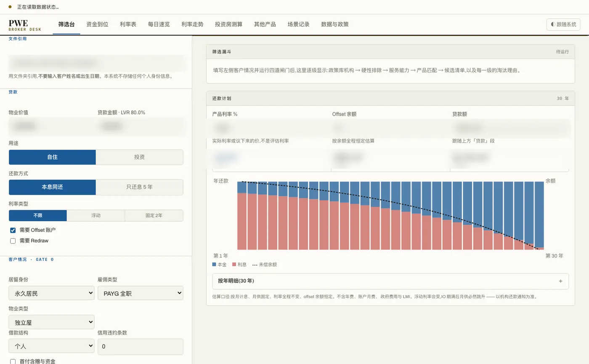Click the 跟随系统 theme button
The height and width of the screenshot is (364, 589).
[563, 24]
